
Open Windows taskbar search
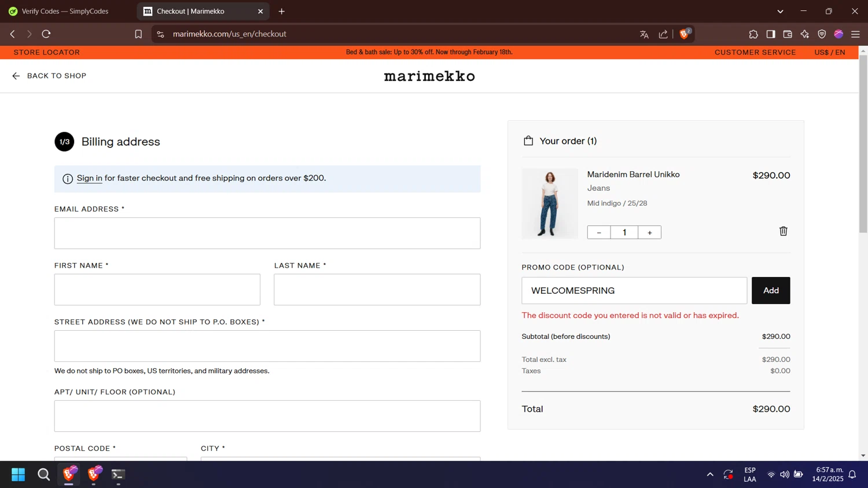[43, 475]
